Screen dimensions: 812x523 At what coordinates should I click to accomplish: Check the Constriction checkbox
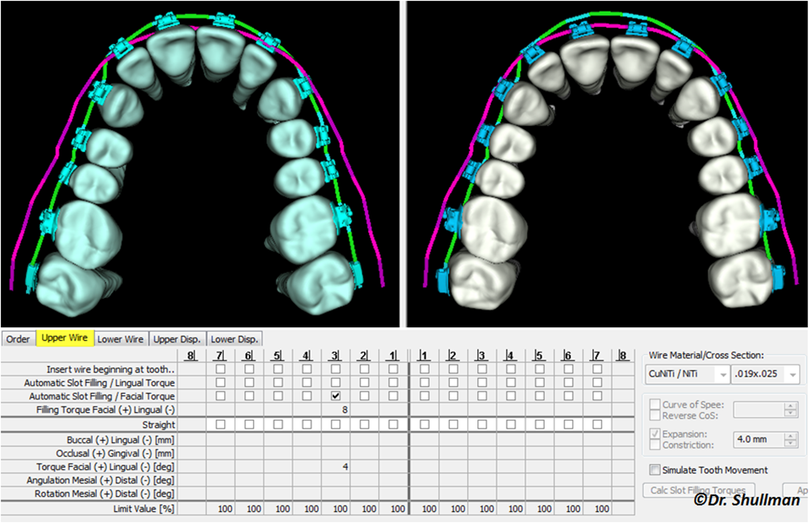click(655, 445)
